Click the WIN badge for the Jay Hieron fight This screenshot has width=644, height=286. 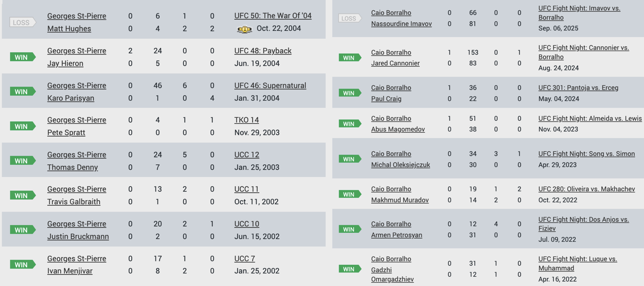[23, 57]
